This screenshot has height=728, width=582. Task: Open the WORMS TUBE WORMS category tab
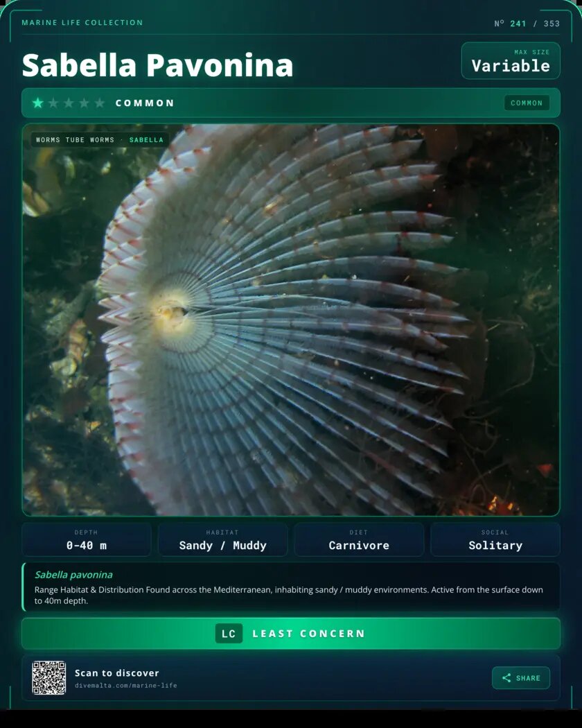point(74,139)
